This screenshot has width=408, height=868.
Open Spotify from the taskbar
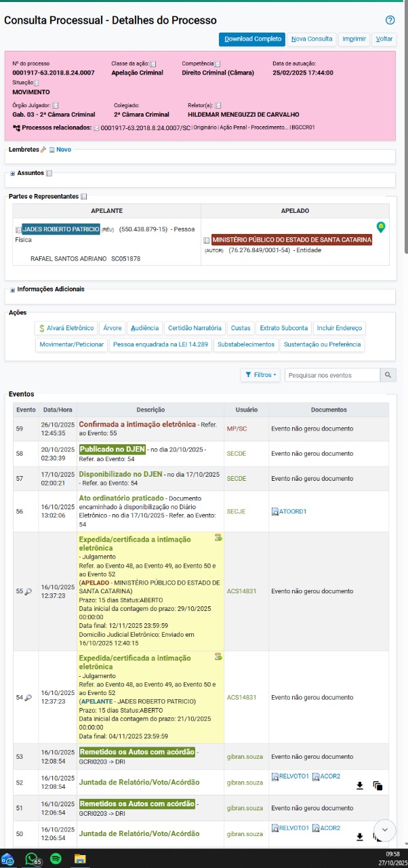56,859
